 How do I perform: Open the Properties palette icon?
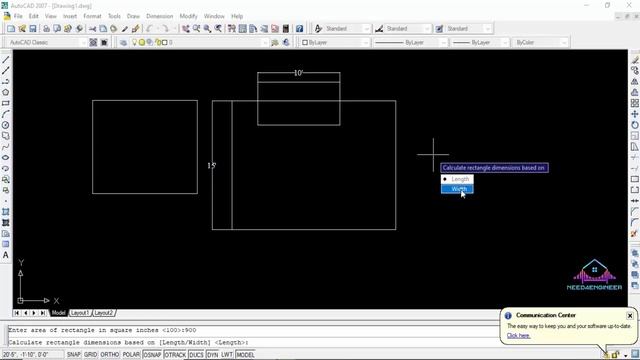pyautogui.click(x=232, y=29)
